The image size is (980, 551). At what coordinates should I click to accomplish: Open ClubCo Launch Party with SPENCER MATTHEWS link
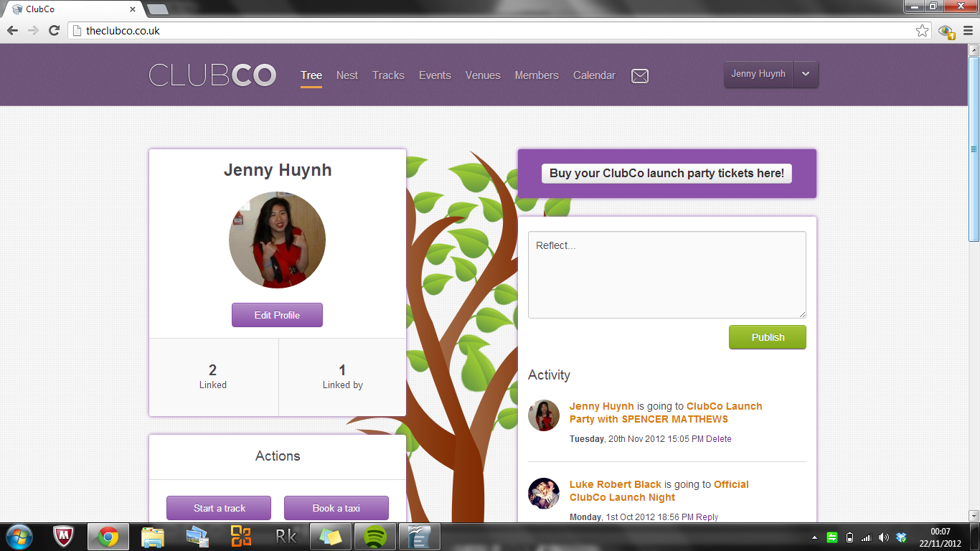point(666,413)
